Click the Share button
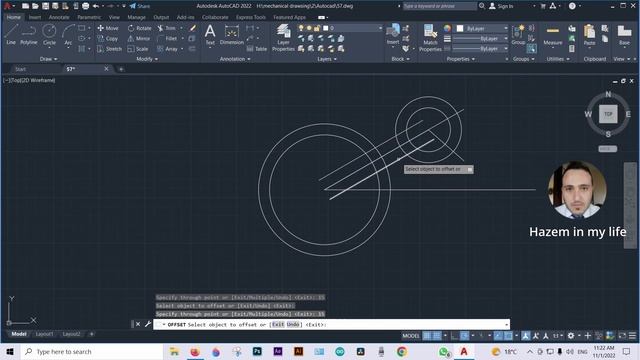This screenshot has width=640, height=360. 140,6
